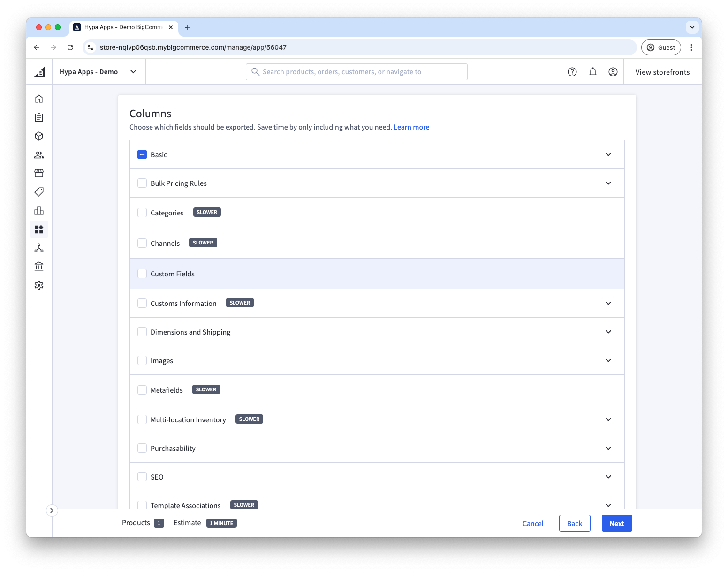
Task: Select the Marketing tag icon
Action: (x=39, y=192)
